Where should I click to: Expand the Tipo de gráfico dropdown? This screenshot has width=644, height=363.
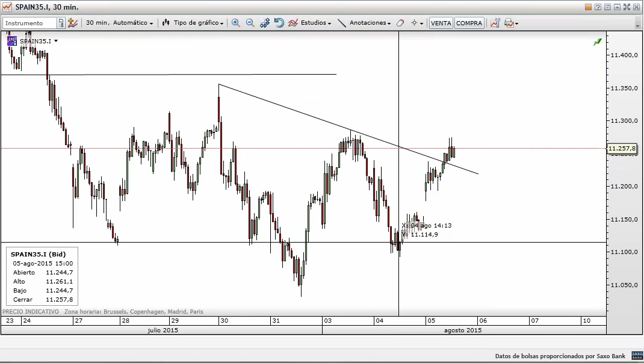pos(199,23)
